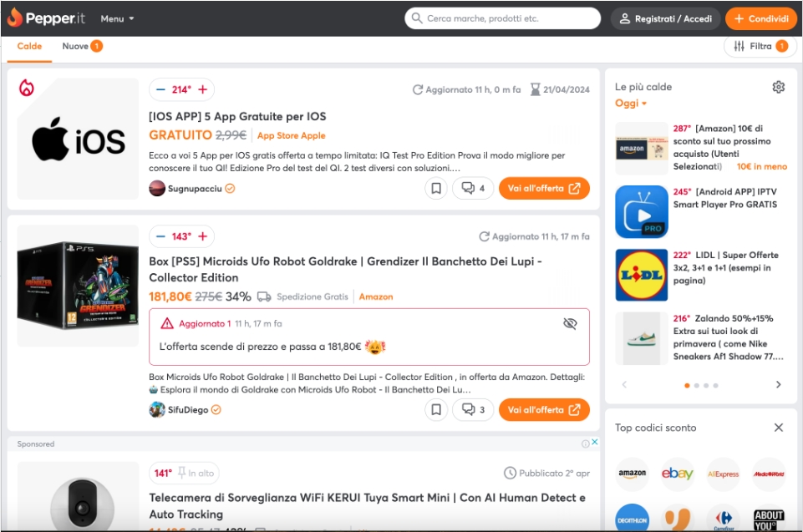The image size is (803, 532).
Task: Go to previous hot deals page (left chevron)
Action: pos(624,384)
